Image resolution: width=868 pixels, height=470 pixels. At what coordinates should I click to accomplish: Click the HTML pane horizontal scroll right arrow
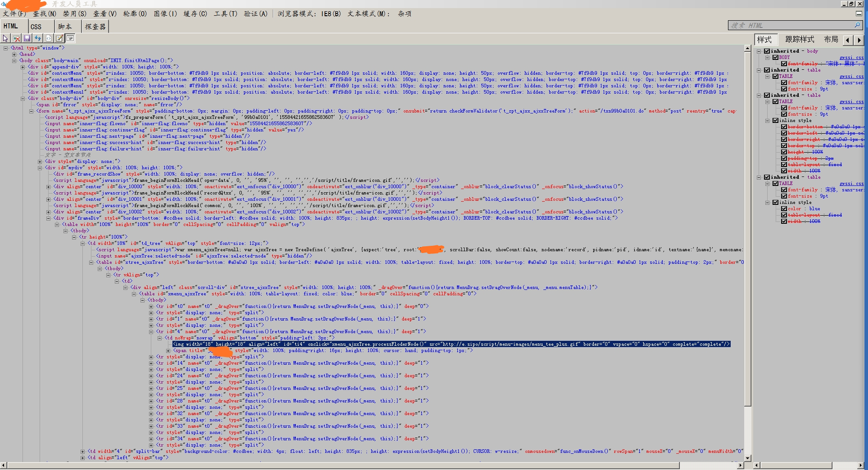(x=741, y=465)
